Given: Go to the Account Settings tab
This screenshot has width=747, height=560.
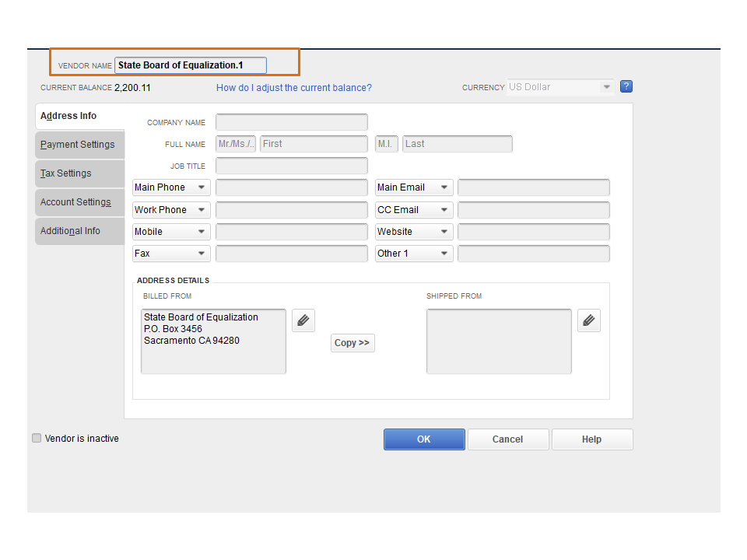Looking at the screenshot, I should tap(79, 202).
